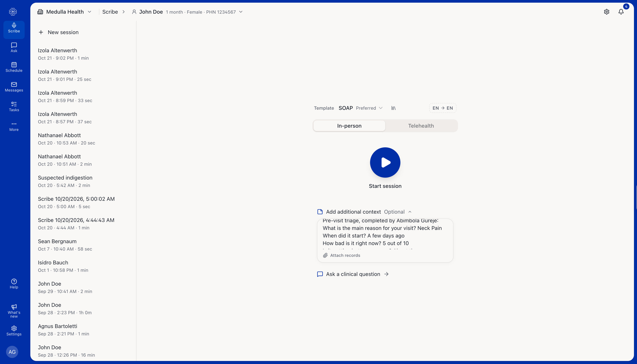
Task: Open the notifications bell
Action: pos(621,12)
